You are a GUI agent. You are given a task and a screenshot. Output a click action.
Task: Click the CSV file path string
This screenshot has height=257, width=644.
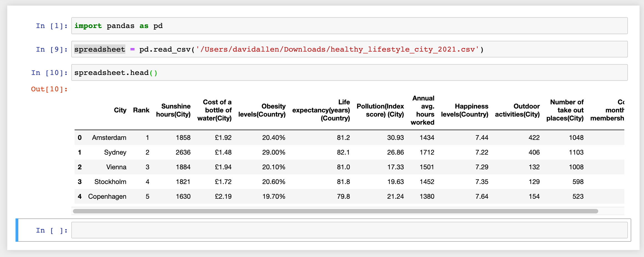(x=338, y=49)
